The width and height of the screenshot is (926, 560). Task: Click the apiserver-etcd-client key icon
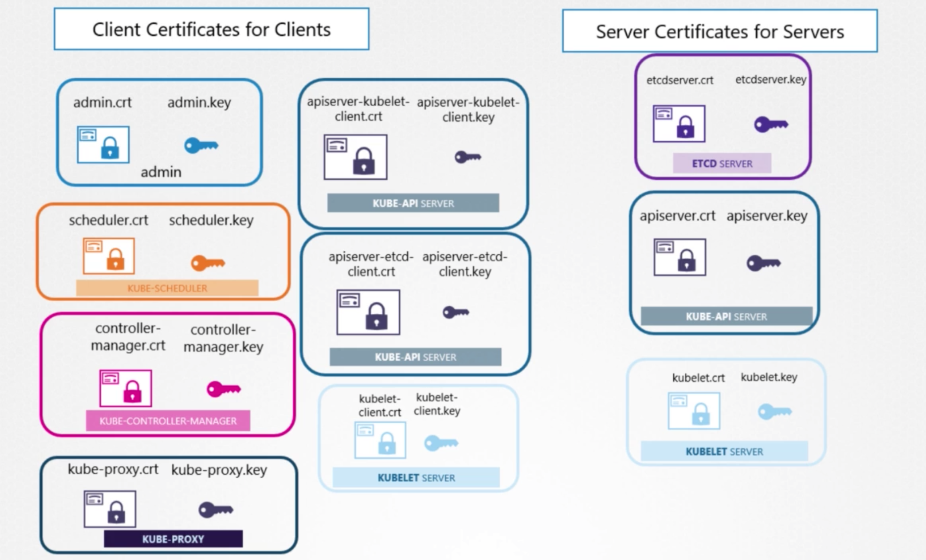(x=455, y=312)
